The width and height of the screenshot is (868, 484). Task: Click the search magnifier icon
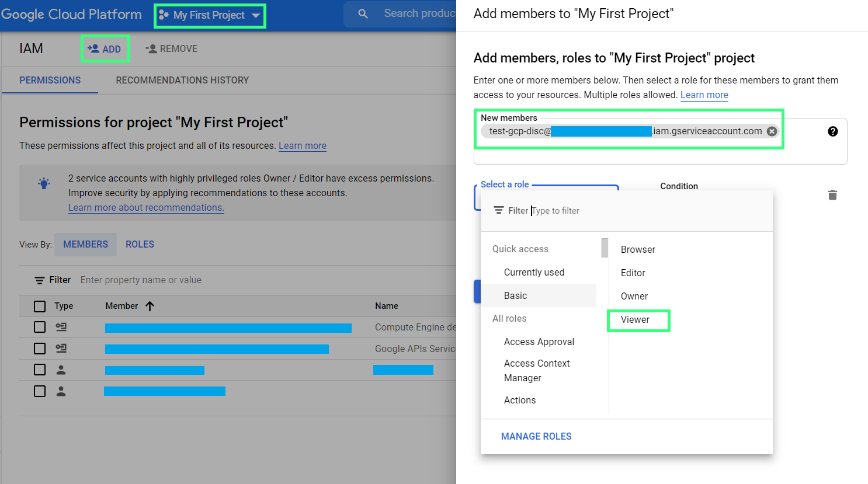point(363,13)
